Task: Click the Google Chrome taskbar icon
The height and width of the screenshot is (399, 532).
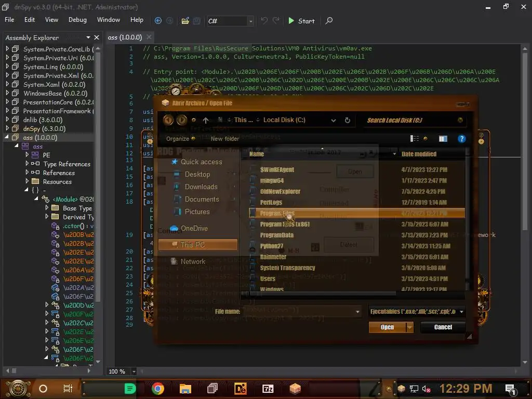Action: coord(158,389)
